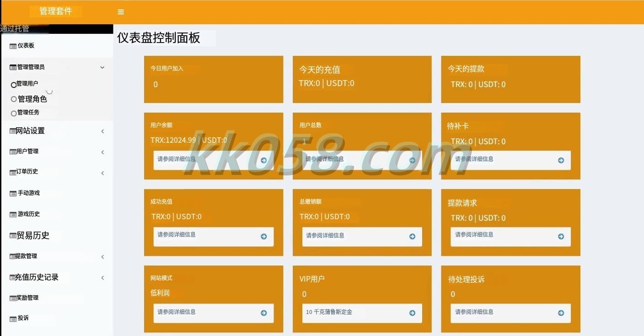The image size is (644, 336).
Task: Click arrow icon in 待补卡 card
Action: tap(561, 160)
